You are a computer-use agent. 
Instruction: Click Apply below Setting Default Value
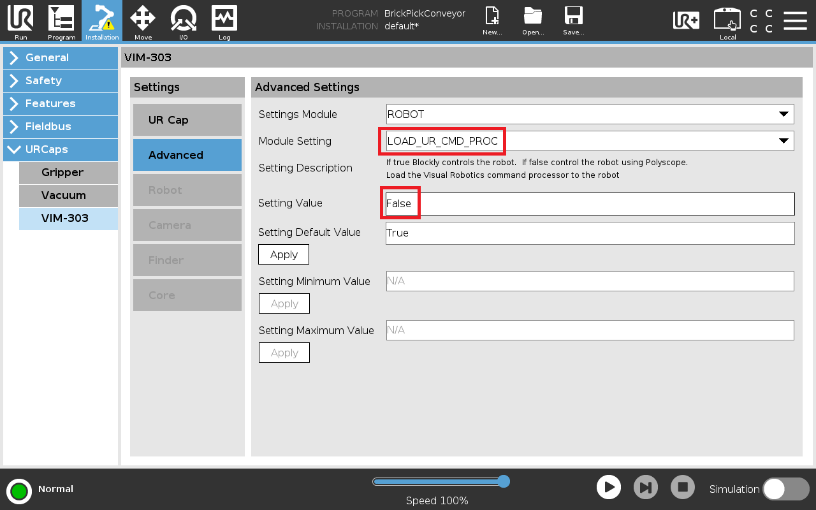[x=284, y=254]
